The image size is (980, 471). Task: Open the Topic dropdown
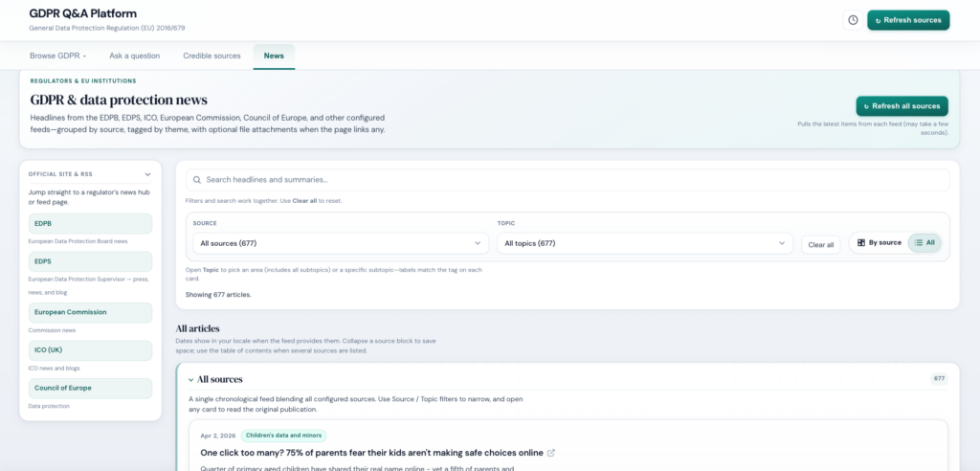(x=644, y=243)
